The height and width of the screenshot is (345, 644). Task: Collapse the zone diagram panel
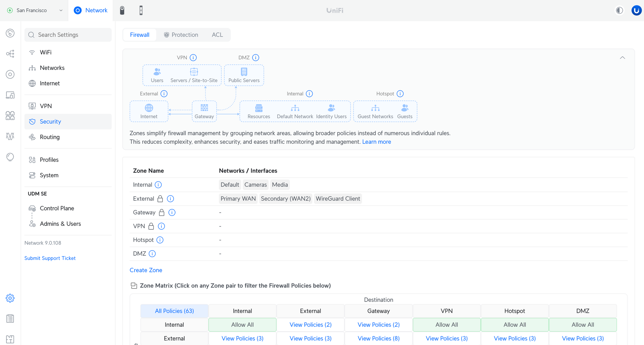coord(622,58)
